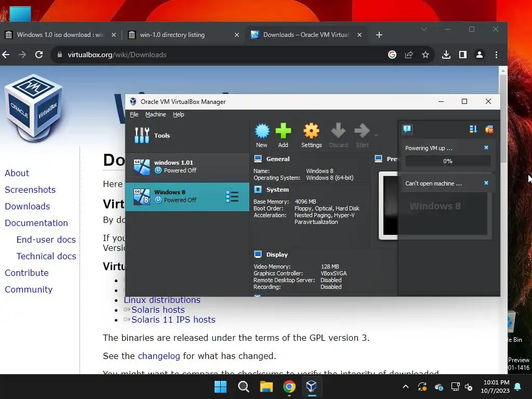Open the Chrome tab search chevron

click(424, 29)
